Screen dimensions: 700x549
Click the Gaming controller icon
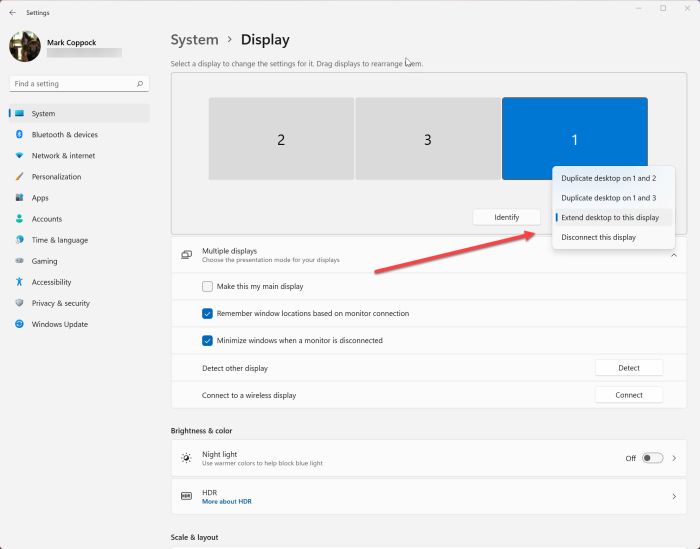(x=19, y=261)
